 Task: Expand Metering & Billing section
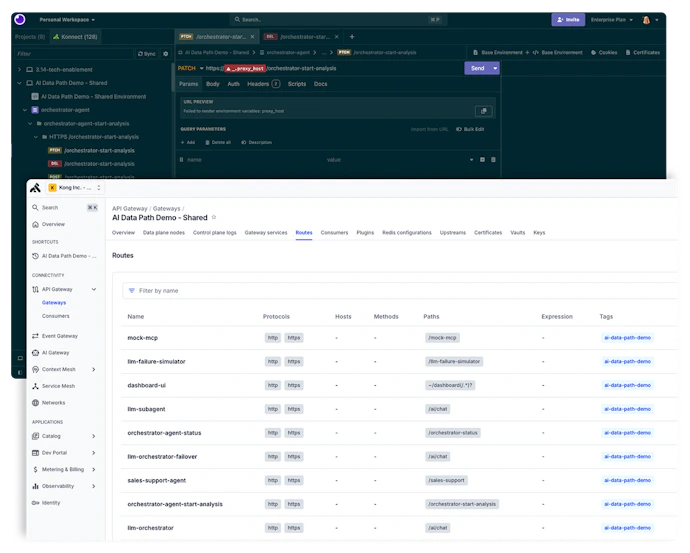[x=94, y=470]
